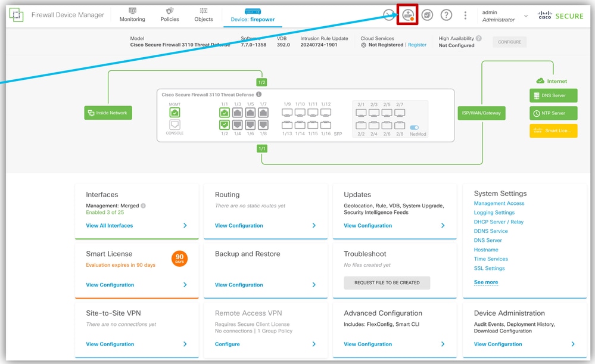
Task: Open Advanced Configuration View Configuration link
Action: [x=367, y=344]
